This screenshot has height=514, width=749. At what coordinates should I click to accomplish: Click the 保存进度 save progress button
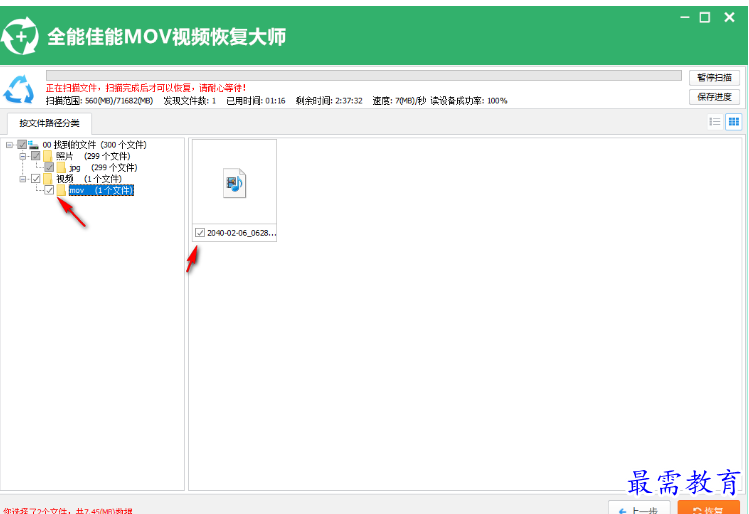714,97
